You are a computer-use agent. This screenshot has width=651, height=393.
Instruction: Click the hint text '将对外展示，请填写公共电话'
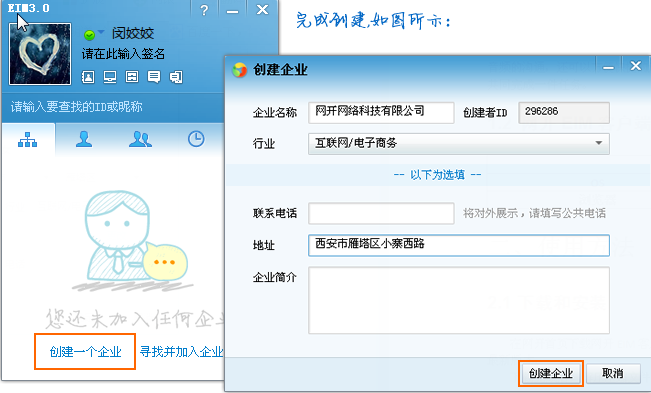pyautogui.click(x=534, y=213)
